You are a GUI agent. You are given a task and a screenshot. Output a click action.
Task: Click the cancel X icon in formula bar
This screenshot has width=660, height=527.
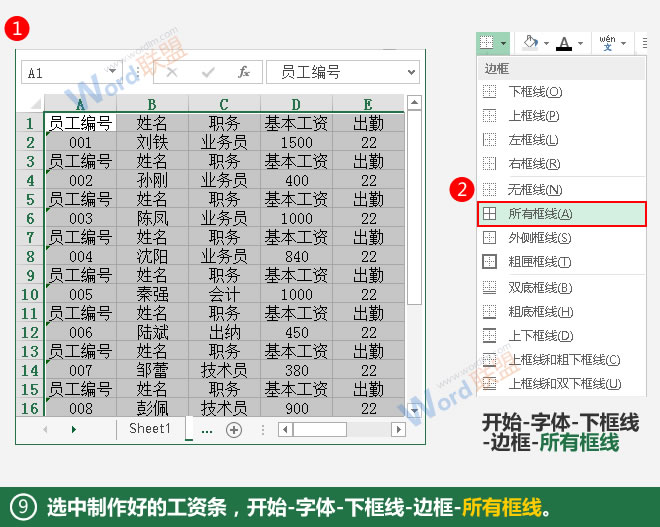click(171, 72)
